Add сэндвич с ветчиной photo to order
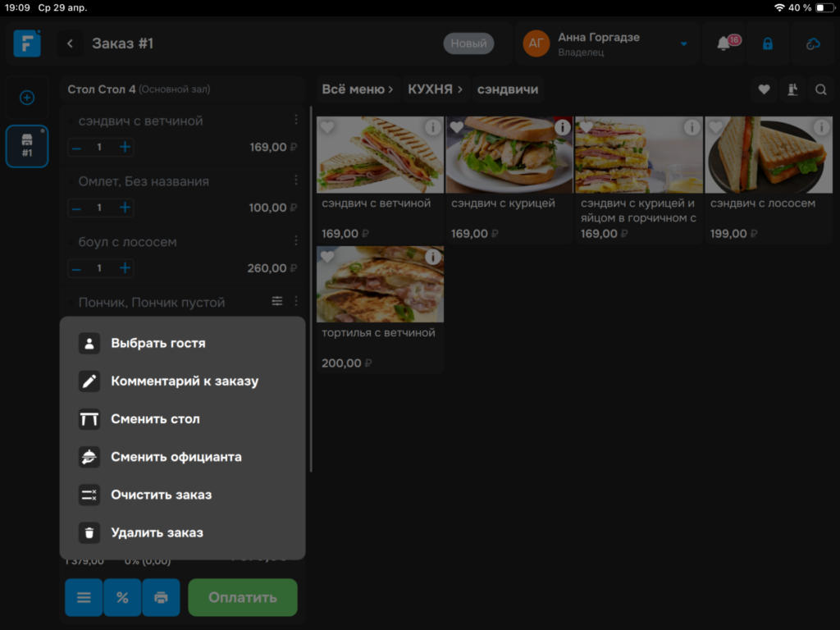840x630 pixels. coord(380,155)
